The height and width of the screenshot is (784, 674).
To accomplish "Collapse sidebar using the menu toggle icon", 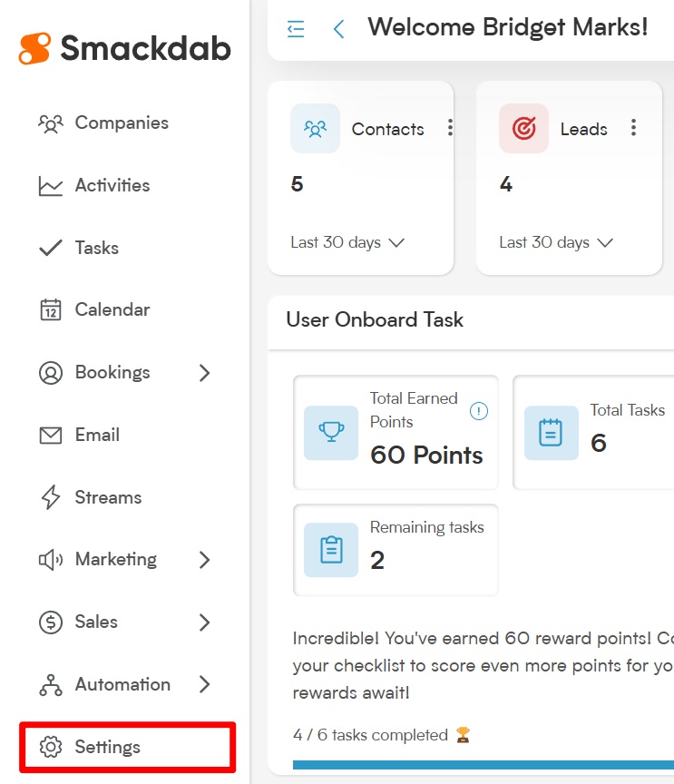I will [296, 29].
